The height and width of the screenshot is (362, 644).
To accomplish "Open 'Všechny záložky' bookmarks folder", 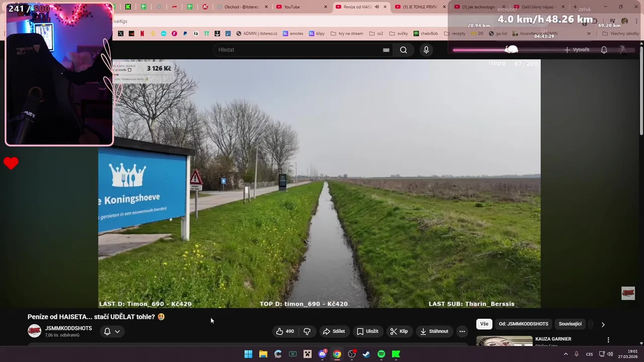I will point(620,34).
